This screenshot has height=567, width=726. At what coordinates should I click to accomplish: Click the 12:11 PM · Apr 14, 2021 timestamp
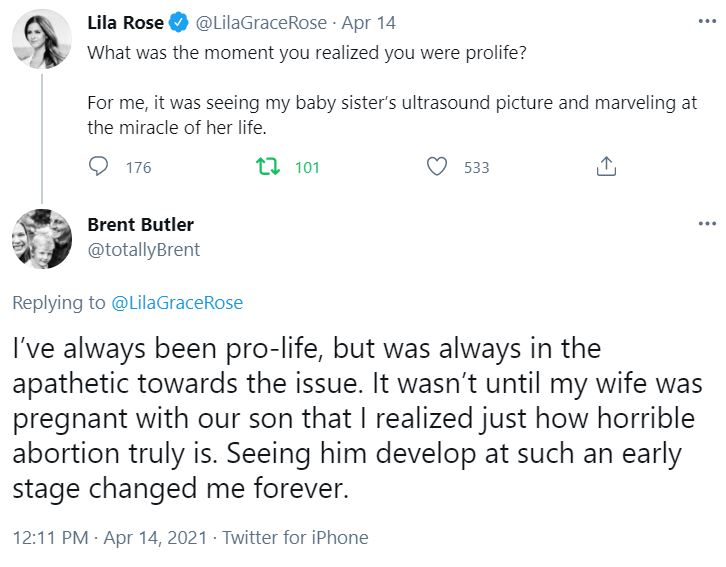pyautogui.click(x=110, y=537)
